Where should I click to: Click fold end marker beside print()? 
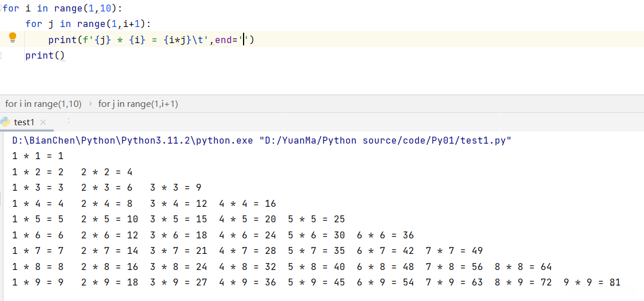point(1,56)
